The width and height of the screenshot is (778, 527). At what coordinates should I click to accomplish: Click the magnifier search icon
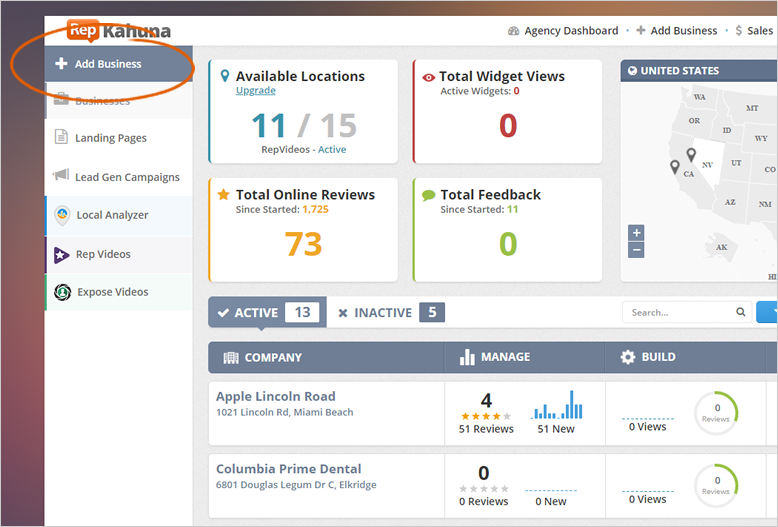click(741, 312)
